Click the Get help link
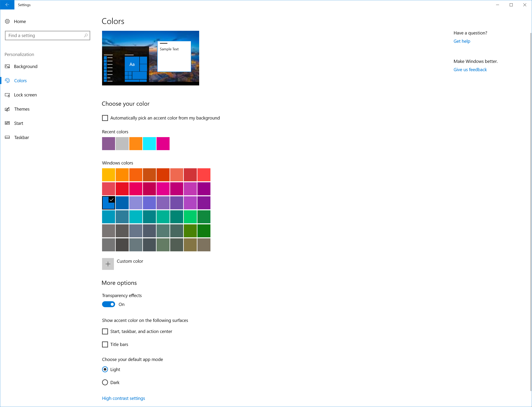 click(462, 41)
